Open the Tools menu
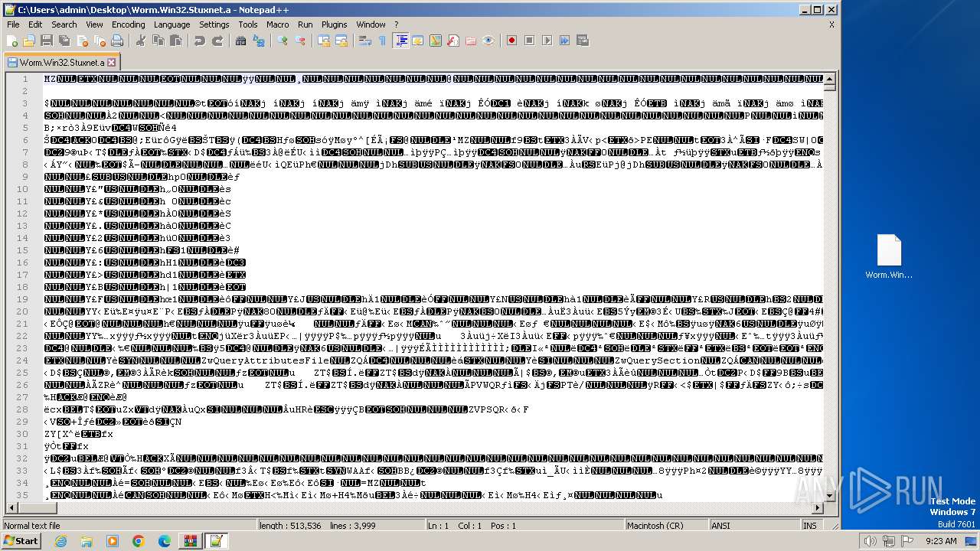The width and height of the screenshot is (980, 551). [248, 24]
